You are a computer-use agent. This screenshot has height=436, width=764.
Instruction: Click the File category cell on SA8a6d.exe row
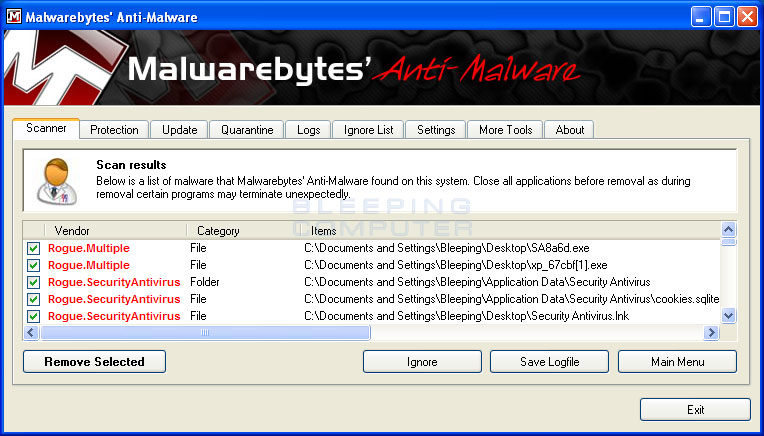tap(198, 248)
